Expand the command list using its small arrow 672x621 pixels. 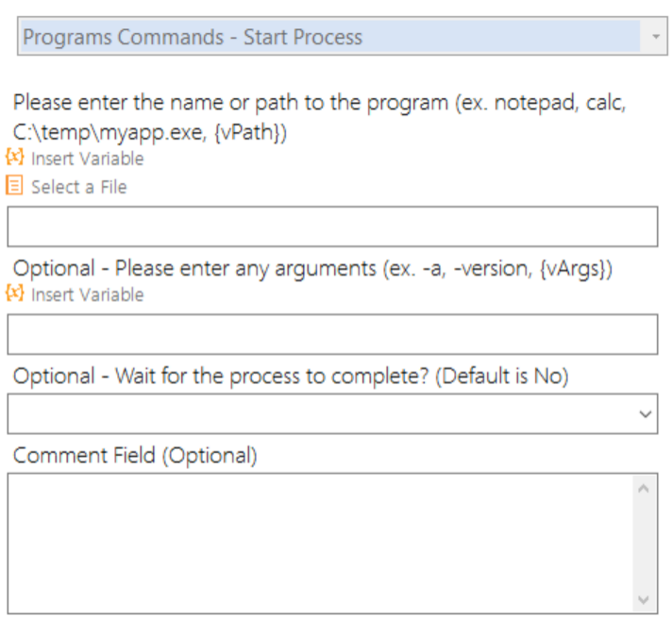coord(656,37)
